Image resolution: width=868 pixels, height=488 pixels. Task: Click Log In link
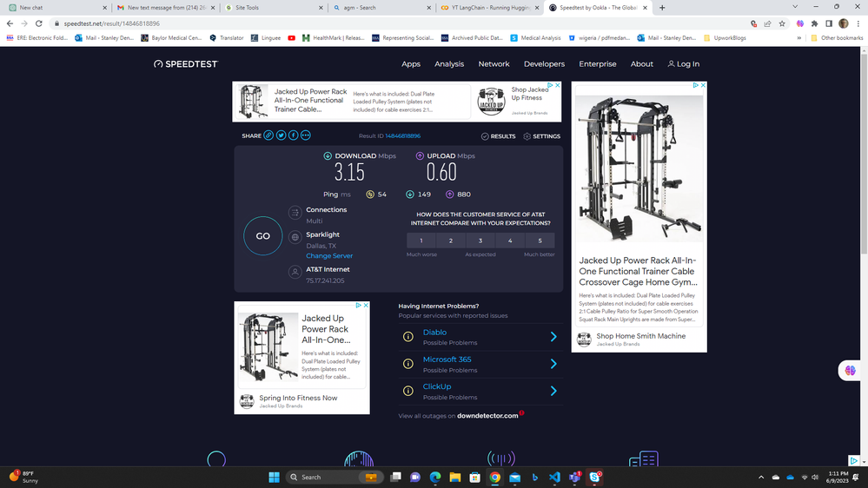[x=684, y=64]
